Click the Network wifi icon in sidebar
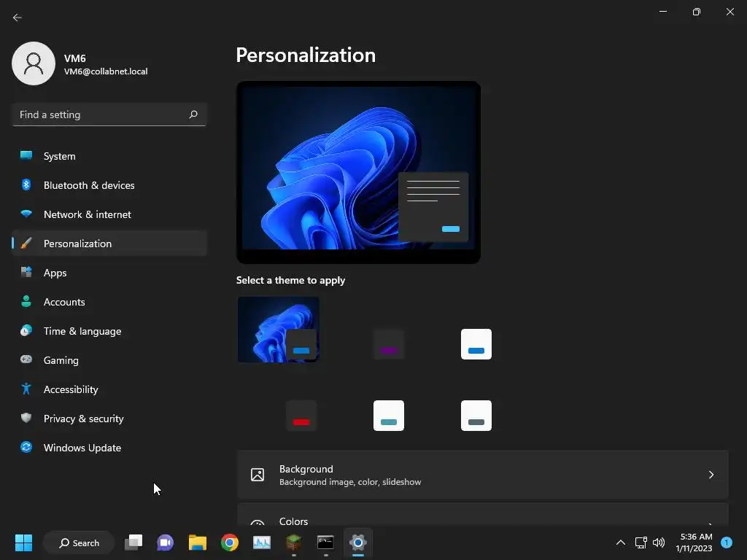This screenshot has width=747, height=560. click(26, 214)
